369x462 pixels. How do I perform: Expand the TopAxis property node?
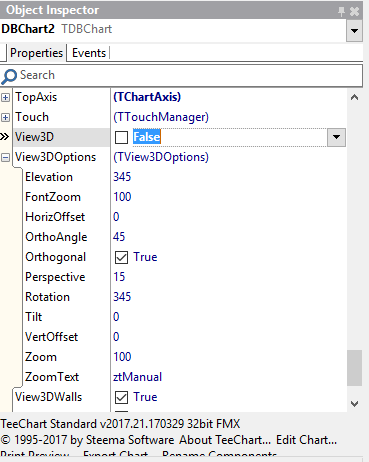[5, 97]
